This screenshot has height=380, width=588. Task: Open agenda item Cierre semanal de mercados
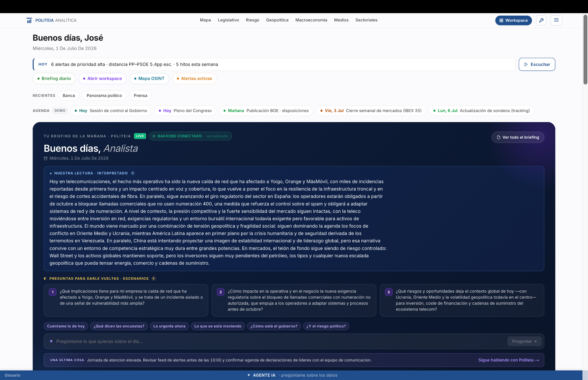371,111
